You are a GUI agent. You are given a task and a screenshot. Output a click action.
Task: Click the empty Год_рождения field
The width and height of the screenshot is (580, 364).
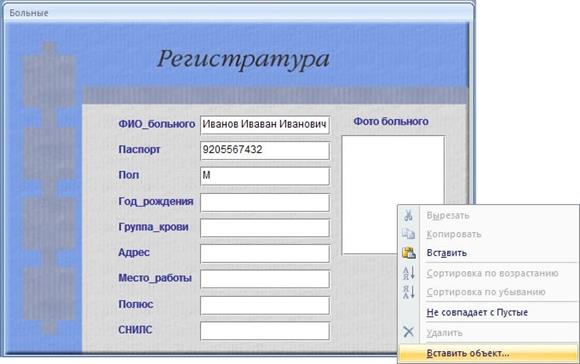265,202
